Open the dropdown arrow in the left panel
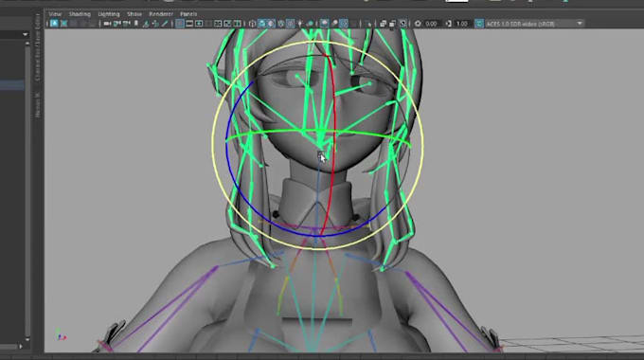The height and width of the screenshot is (360, 644). coord(25,34)
